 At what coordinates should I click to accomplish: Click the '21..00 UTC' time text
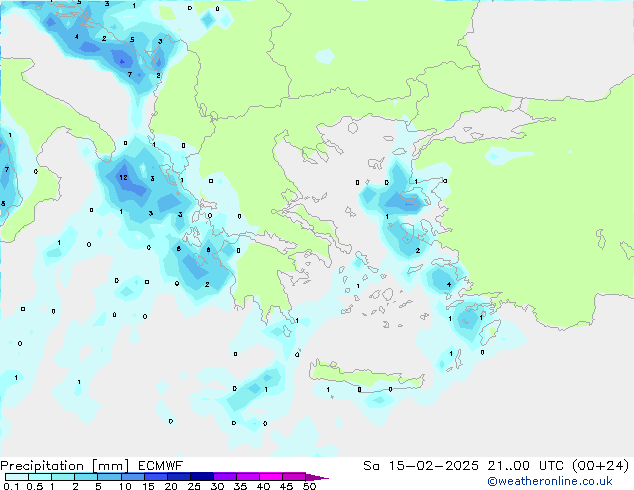tap(528, 466)
